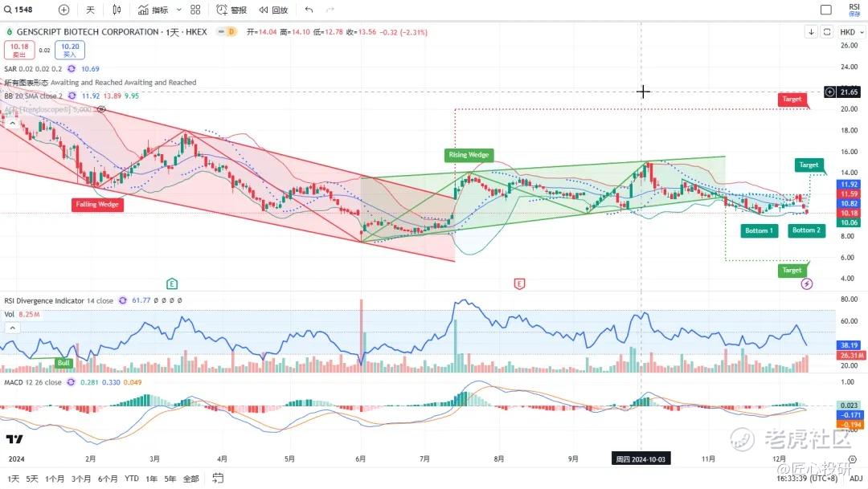This screenshot has width=868, height=489.
Task: Click BB indicator refresh icon
Action: pos(72,96)
